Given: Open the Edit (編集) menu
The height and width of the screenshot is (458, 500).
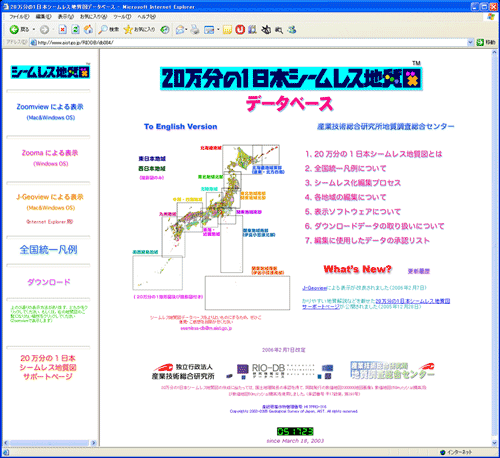Looking at the screenshot, I should (43, 16).
